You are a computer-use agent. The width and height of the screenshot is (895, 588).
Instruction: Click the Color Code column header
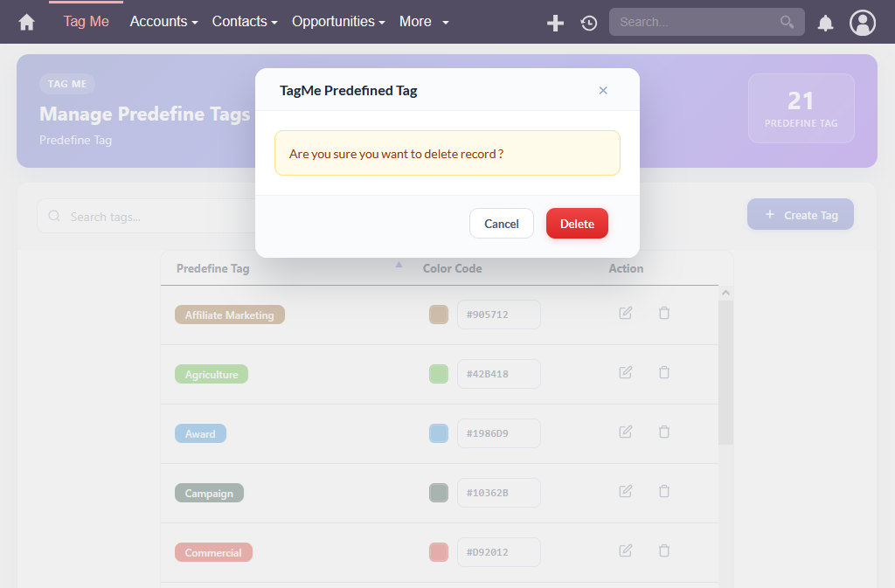click(452, 268)
